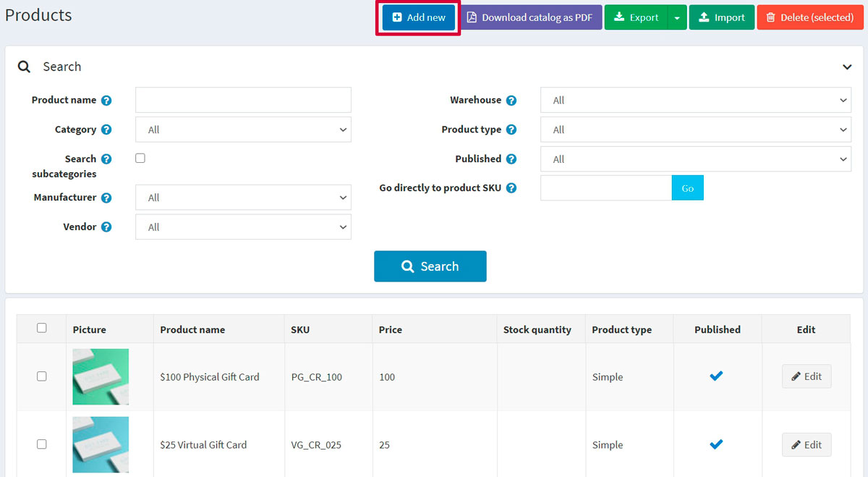The width and height of the screenshot is (868, 477).
Task: Open the $25 Virtual Gift Card thumbnail
Action: 101,444
